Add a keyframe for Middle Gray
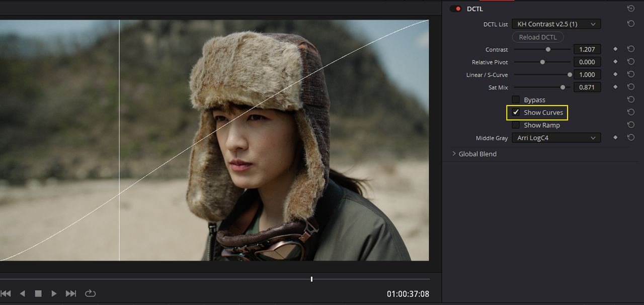Image resolution: width=644 pixels, height=305 pixels. (x=615, y=137)
